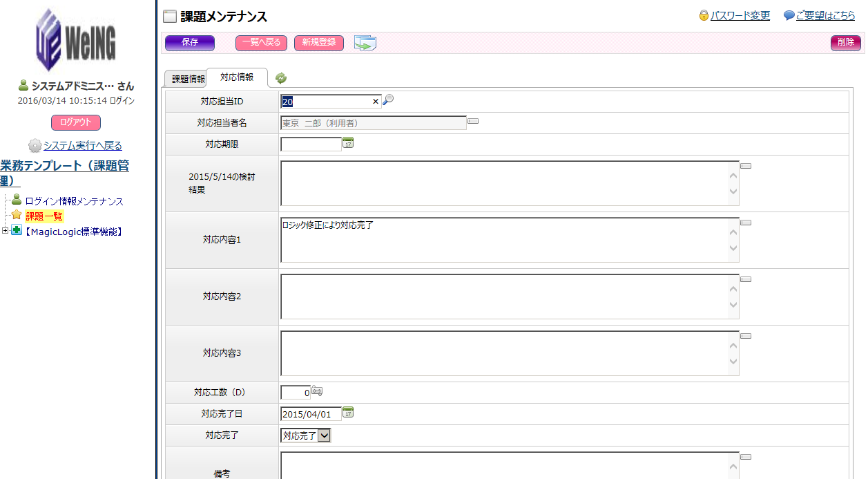Select 課題一覧 in the sidebar tree
This screenshot has width=868, height=479.
point(44,216)
